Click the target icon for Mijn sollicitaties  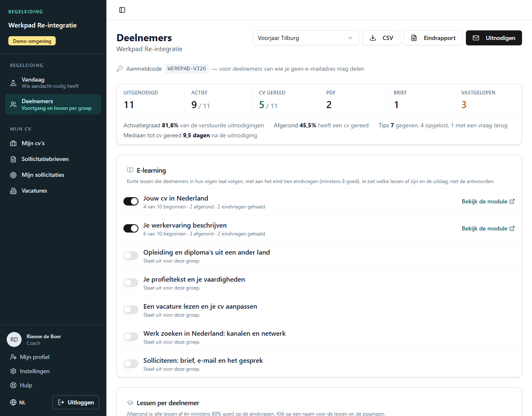point(13,175)
